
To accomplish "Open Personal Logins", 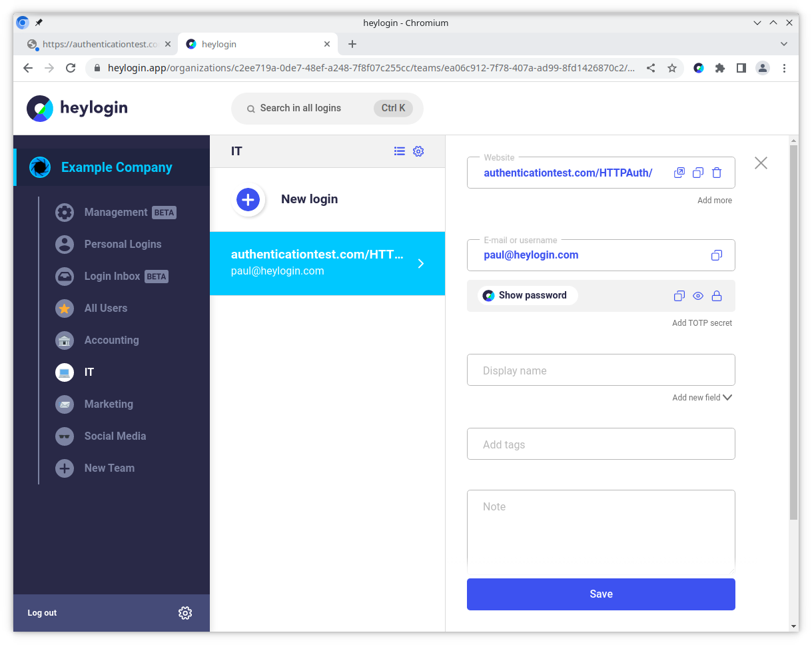I will [109, 245].
